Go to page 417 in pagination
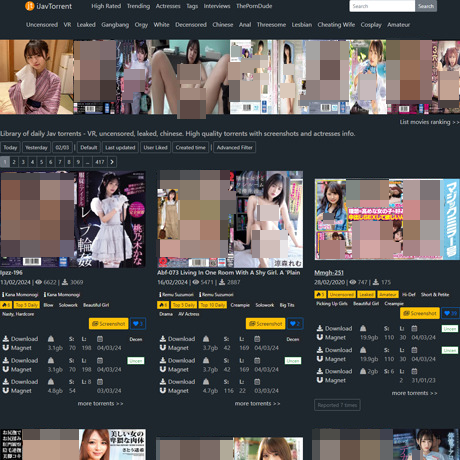 coord(100,162)
